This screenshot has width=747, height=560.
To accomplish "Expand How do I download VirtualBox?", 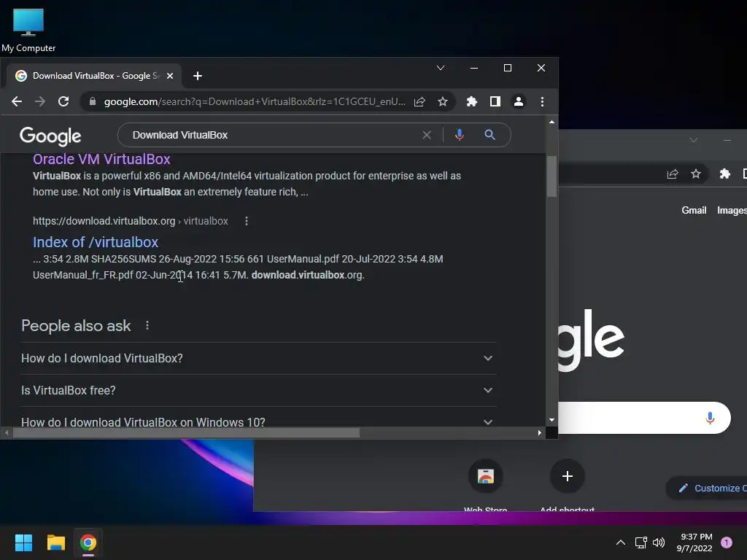I will click(259, 358).
